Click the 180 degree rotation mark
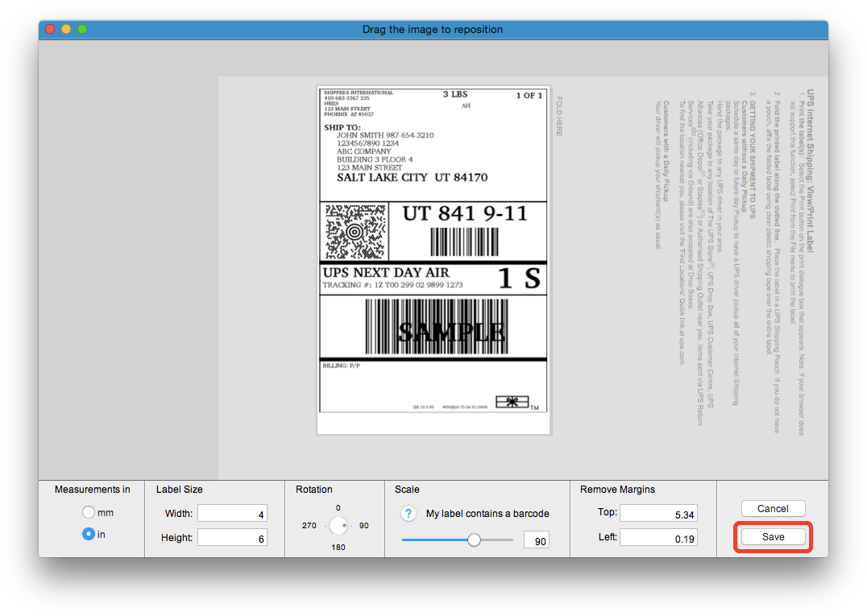The image size is (867, 616). [x=338, y=547]
